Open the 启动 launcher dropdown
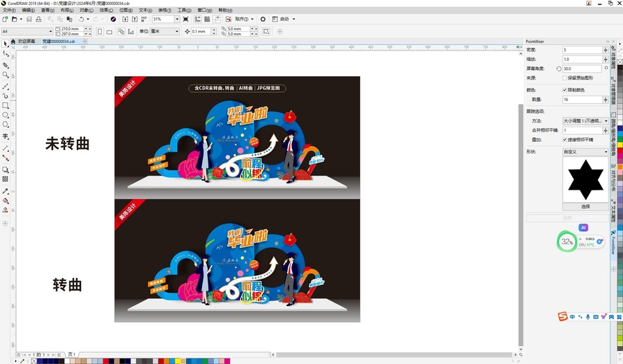Viewport: 623px width, 364px height. 294,19
